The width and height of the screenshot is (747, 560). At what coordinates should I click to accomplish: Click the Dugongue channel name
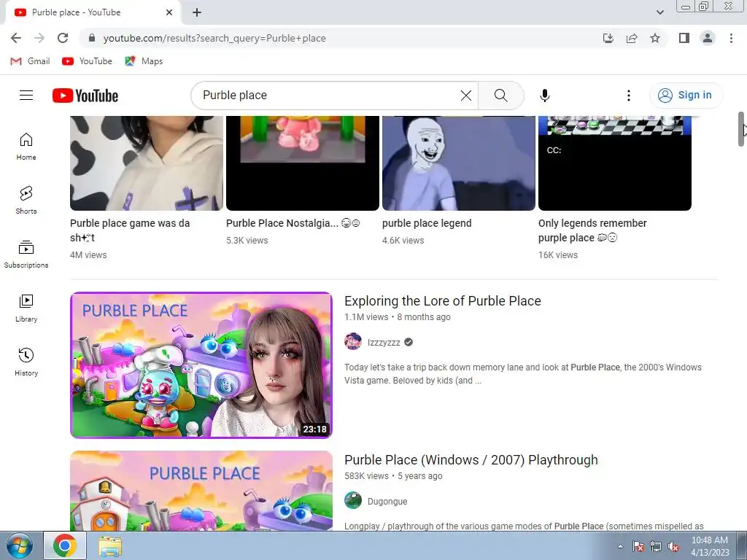(387, 502)
